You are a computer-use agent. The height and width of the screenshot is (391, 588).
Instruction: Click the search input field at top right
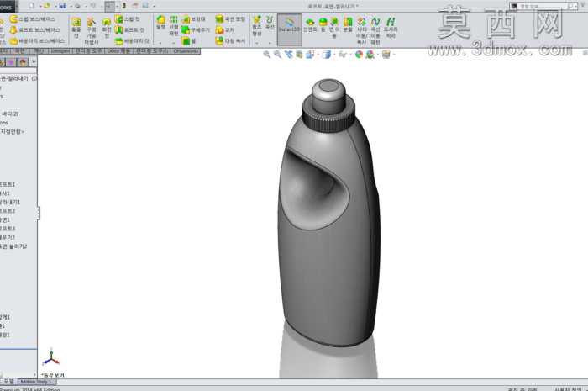click(543, 6)
